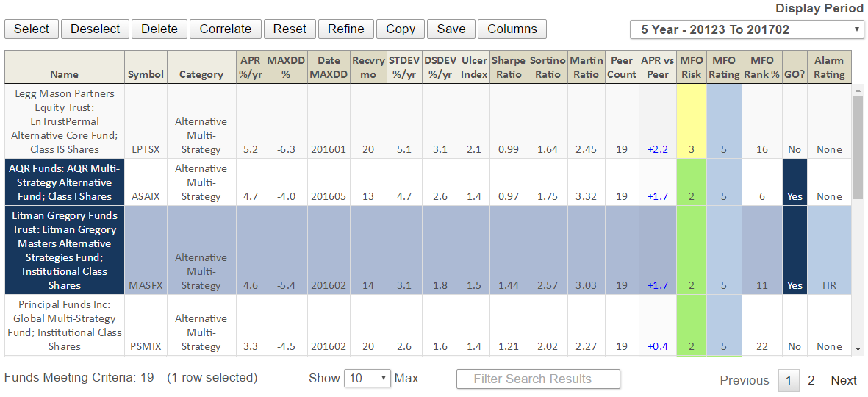Open the LPTSX symbol link
This screenshot has width=868, height=397.
146,149
